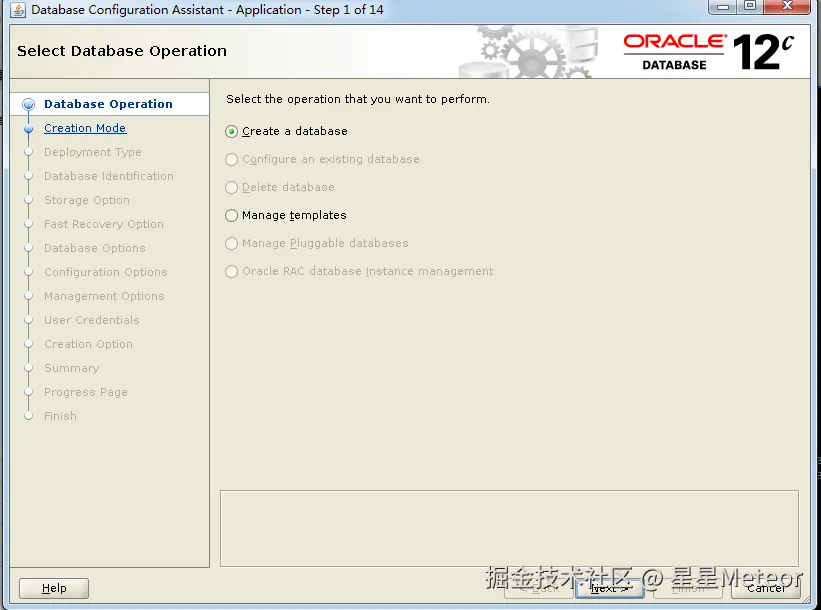This screenshot has width=821, height=610.
Task: Pick Oracle RAC database Instance management option
Action: [x=231, y=271]
